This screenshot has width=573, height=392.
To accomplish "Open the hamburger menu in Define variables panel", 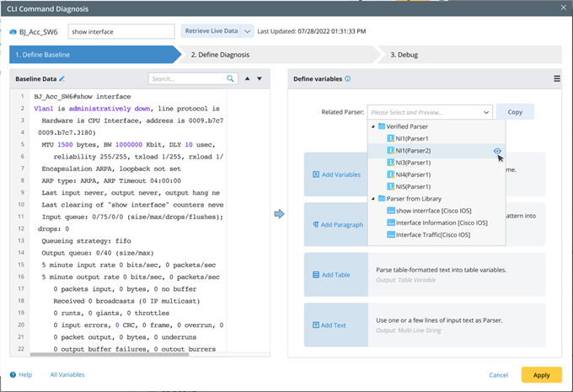I will click(557, 78).
